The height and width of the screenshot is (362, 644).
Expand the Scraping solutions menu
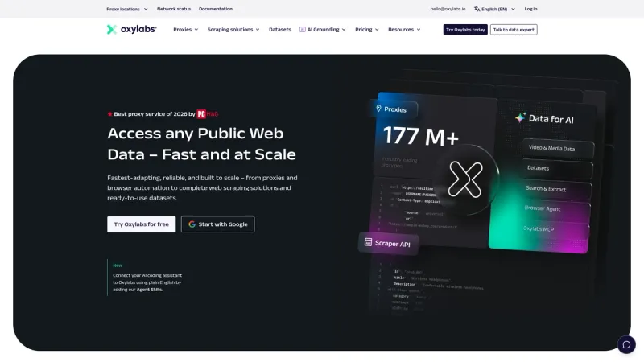[x=233, y=30]
